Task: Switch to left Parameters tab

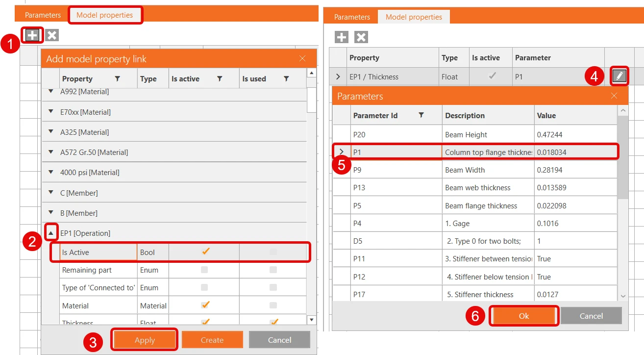Action: coord(43,15)
